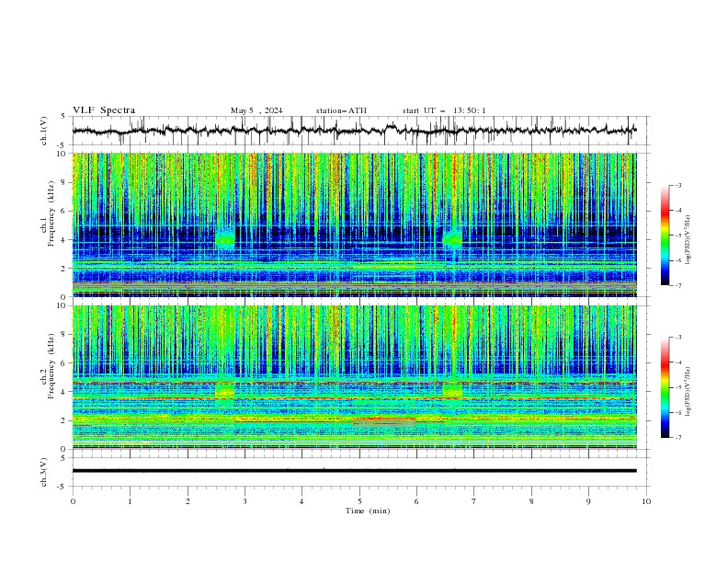Viewport: 728px width, 563px height.
Task: Click the "ch.1(V)" waveform axis label
Action: pyautogui.click(x=44, y=131)
